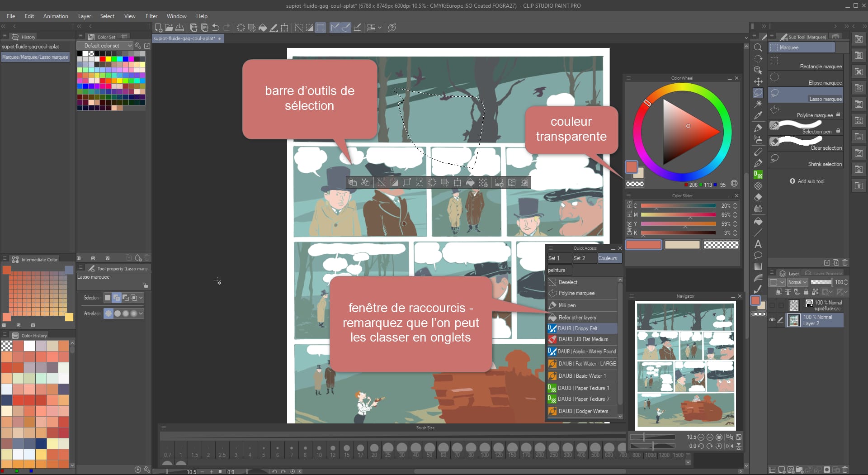The image size is (868, 475).
Task: Expand the layer color dropdown in Layer palette
Action: [x=777, y=282]
